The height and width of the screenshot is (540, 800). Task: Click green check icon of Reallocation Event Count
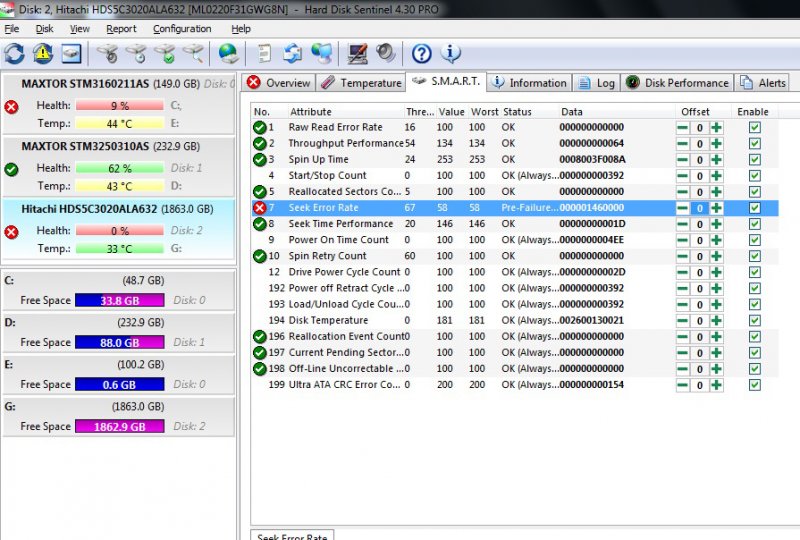(260, 336)
